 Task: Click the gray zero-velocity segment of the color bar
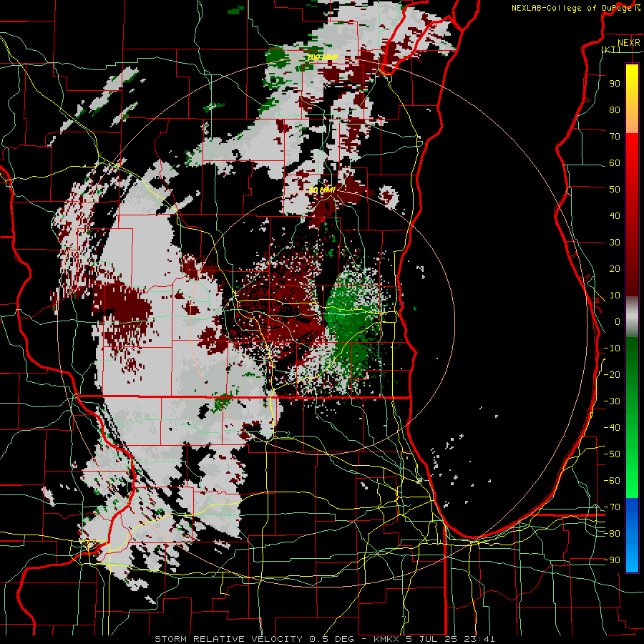[632, 317]
